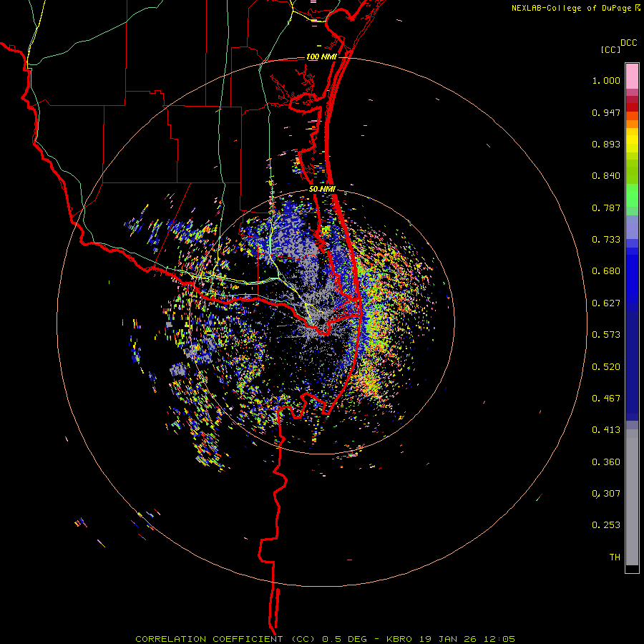
Task: Pick the periwinkle segment of the color bar
Action: pos(632,227)
